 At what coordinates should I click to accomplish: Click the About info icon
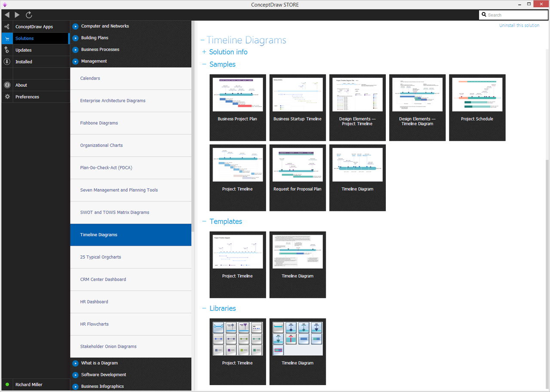(x=7, y=85)
